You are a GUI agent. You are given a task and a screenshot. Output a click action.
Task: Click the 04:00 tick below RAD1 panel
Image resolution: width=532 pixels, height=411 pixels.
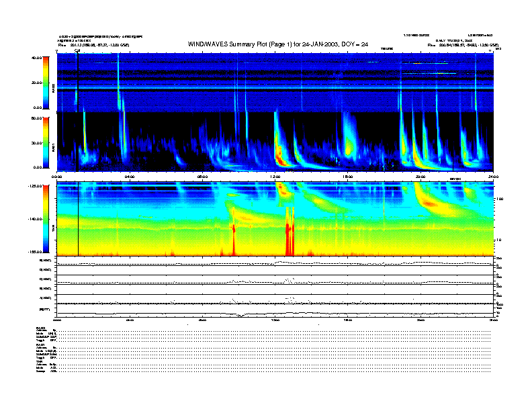point(130,177)
